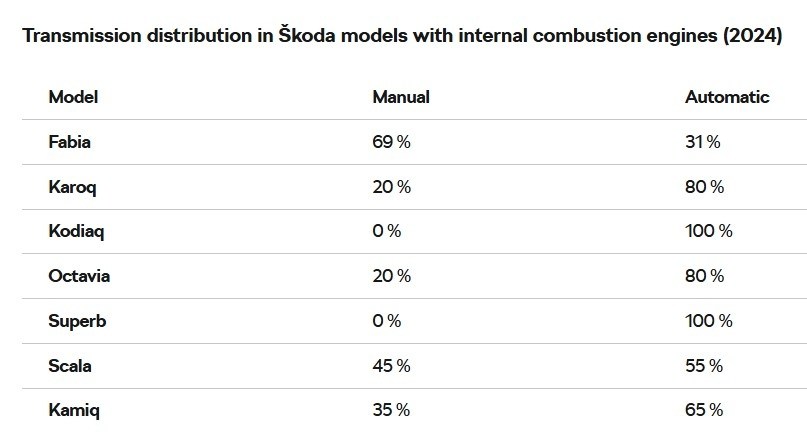Click Kamiq's 65 % automatic value
Image resolution: width=807 pixels, height=439 pixels.
tap(704, 410)
